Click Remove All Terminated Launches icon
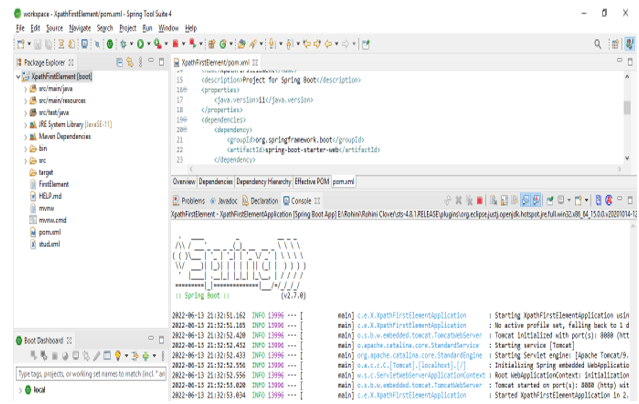Image resolution: width=639 pixels, height=404 pixels. 469,201
